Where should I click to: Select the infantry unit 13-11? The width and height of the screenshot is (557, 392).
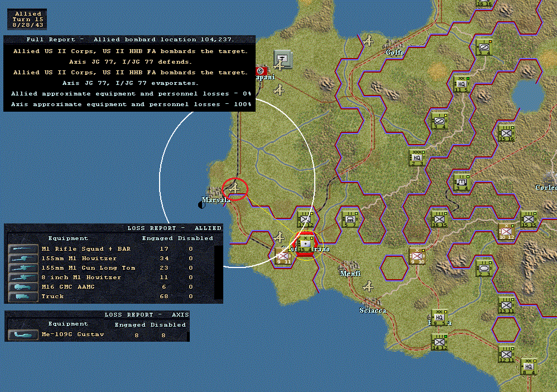tap(507, 305)
